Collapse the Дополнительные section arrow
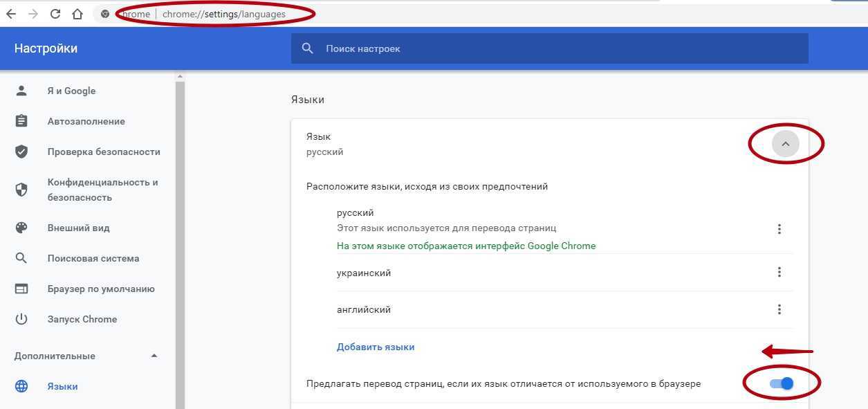 (x=154, y=356)
